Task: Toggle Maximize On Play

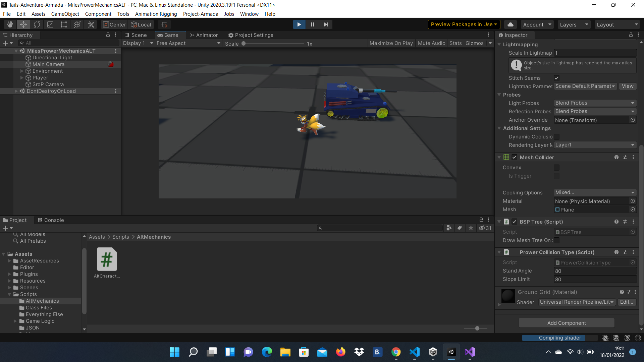Action: pyautogui.click(x=391, y=43)
